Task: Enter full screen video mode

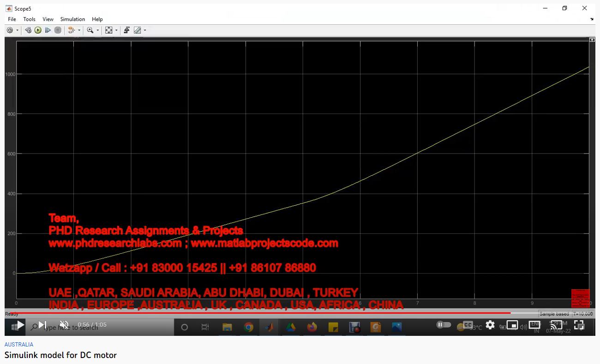Action: [579, 325]
